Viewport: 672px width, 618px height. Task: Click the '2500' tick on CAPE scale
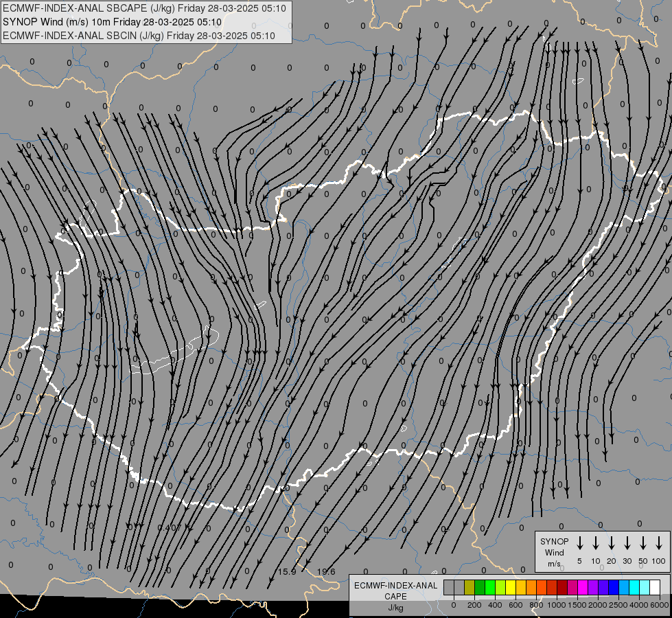click(x=618, y=605)
